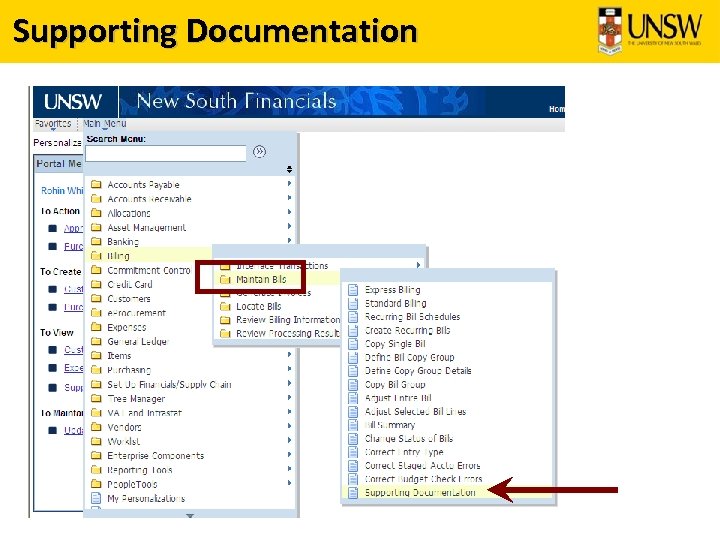Click the search go arrow button
This screenshot has height=540, width=720.
[x=259, y=152]
